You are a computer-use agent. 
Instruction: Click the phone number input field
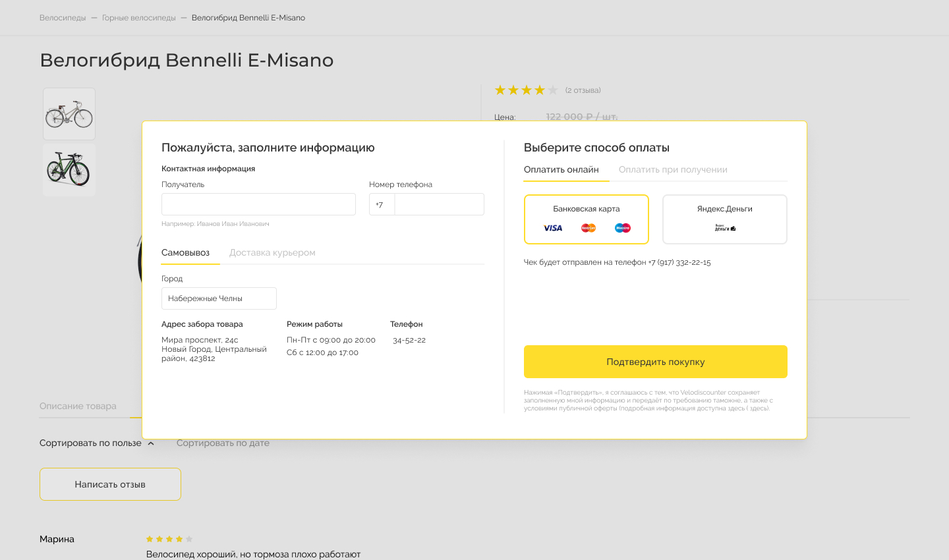click(440, 204)
